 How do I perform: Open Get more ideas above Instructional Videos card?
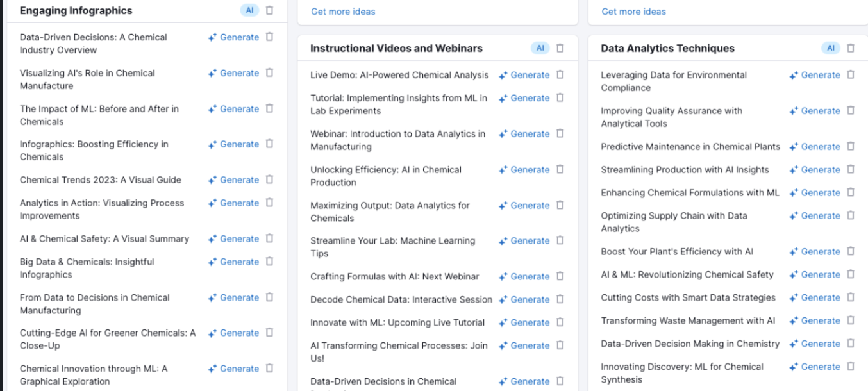tap(343, 12)
